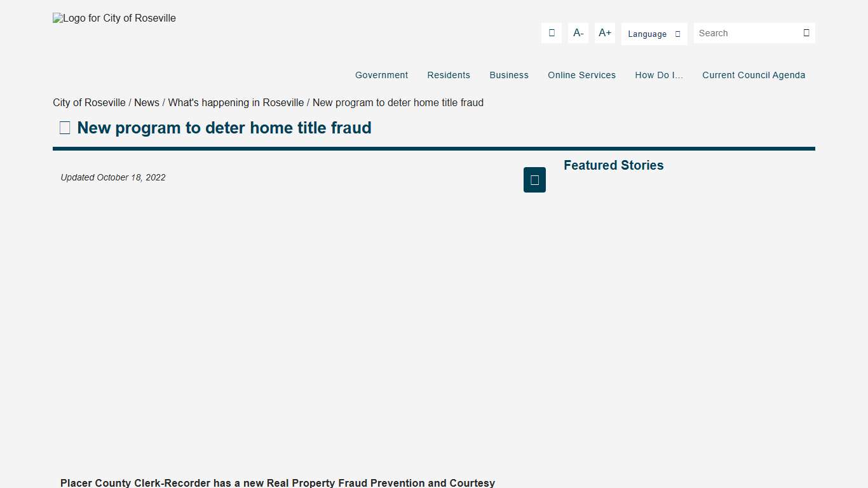This screenshot has width=868, height=488.
Task: Expand the How Do I... menu
Action: pyautogui.click(x=659, y=75)
